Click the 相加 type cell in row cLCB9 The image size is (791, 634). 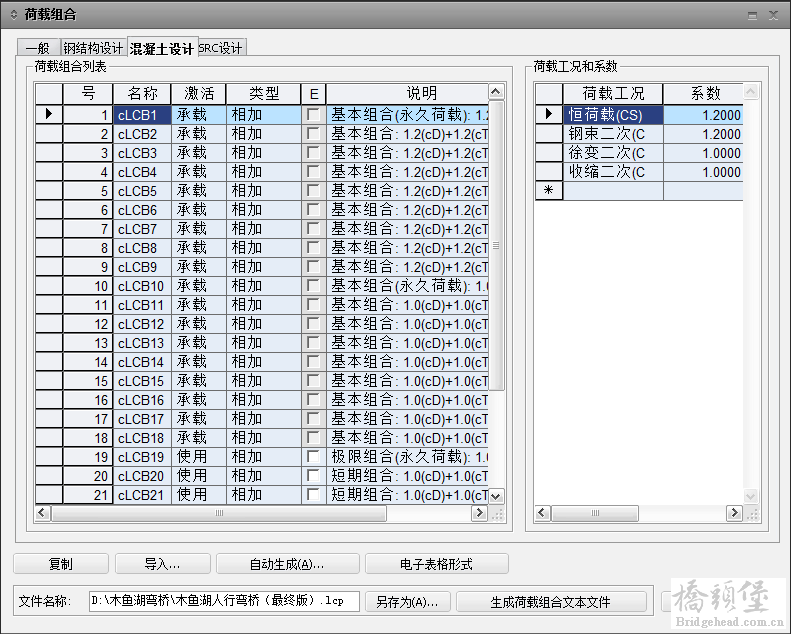point(263,267)
